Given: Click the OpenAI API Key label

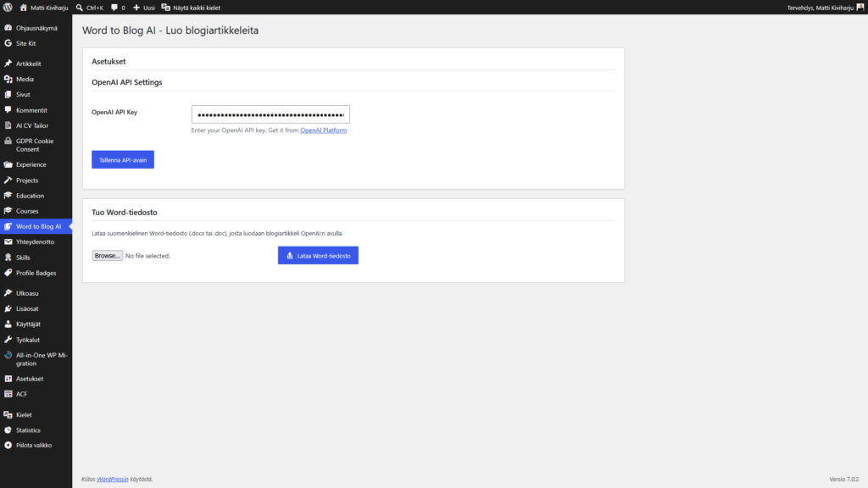Looking at the screenshot, I should pyautogui.click(x=114, y=112).
